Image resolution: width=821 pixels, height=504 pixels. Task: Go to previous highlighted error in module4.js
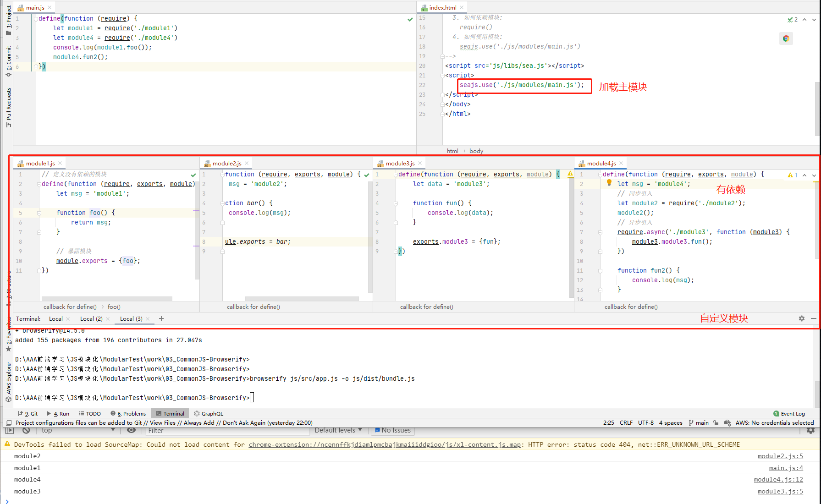click(x=804, y=175)
